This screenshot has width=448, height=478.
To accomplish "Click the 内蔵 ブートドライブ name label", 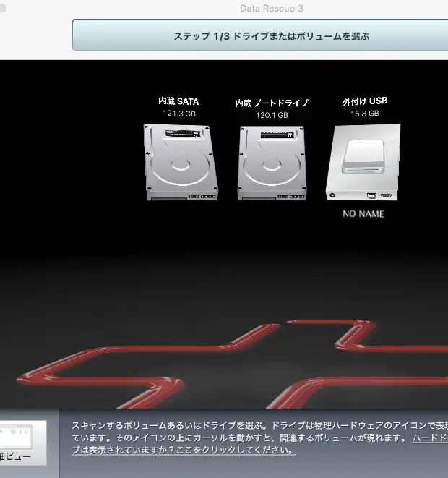I will (272, 103).
